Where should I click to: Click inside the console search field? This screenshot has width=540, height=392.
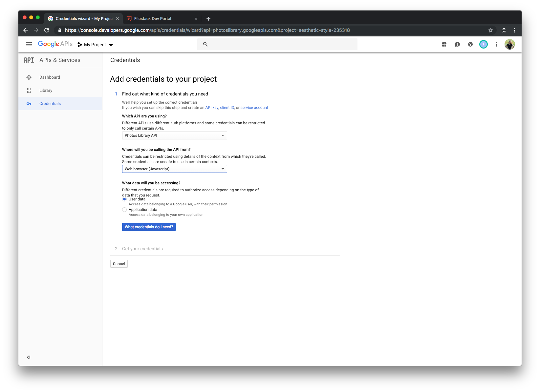[x=277, y=44]
